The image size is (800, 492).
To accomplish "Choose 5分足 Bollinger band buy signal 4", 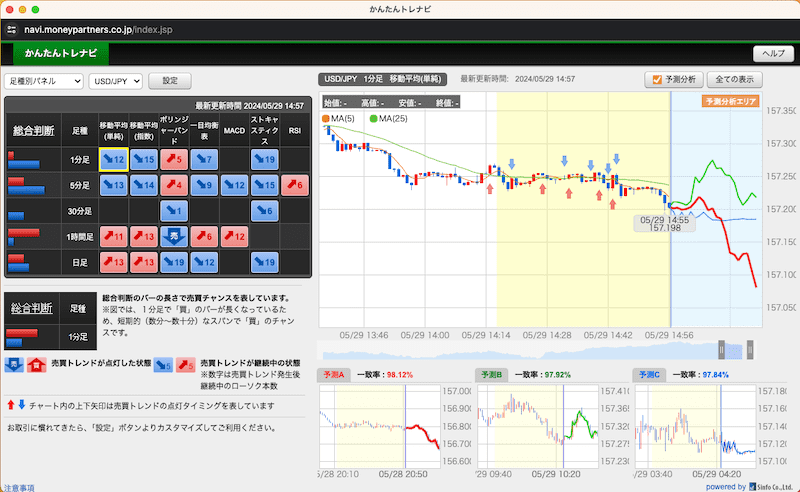I will (x=174, y=185).
